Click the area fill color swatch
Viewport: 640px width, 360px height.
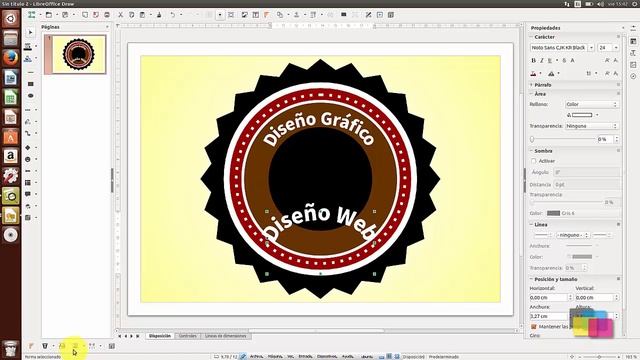582,115
